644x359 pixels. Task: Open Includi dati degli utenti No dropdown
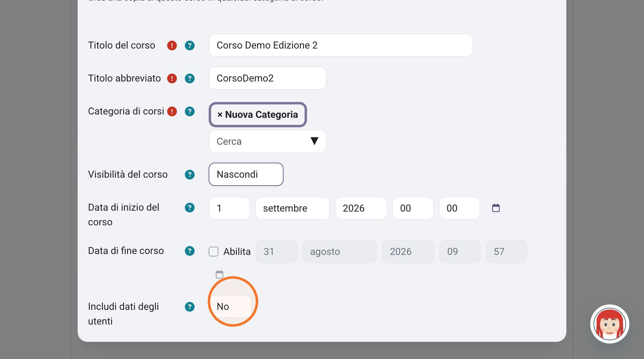230,306
